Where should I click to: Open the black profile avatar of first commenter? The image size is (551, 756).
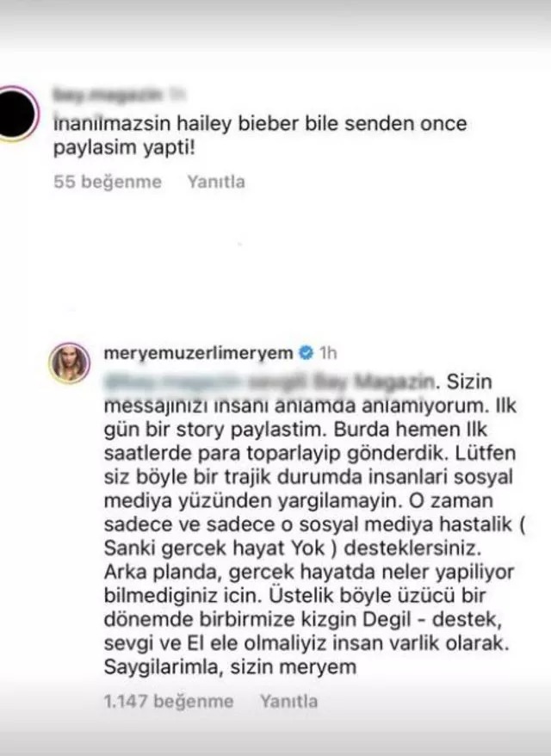click(16, 114)
